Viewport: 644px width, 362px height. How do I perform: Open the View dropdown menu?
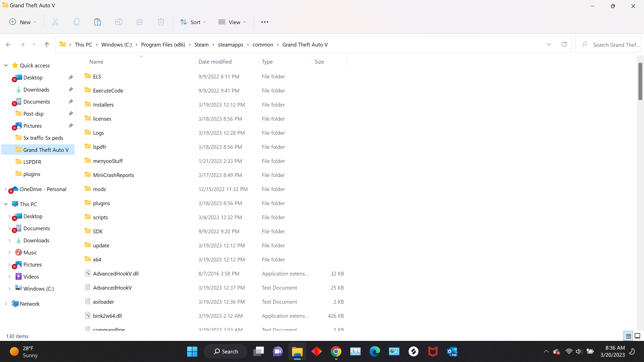click(x=232, y=22)
